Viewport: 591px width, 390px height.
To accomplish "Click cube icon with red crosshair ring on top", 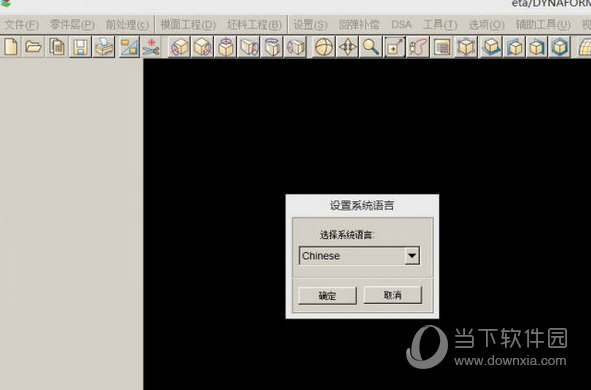I will pos(225,47).
